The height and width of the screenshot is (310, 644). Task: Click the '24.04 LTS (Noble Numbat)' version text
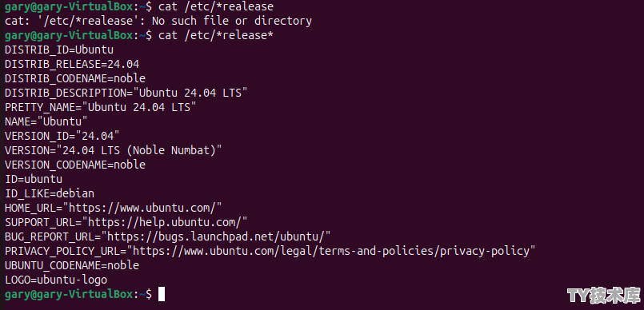coord(139,150)
